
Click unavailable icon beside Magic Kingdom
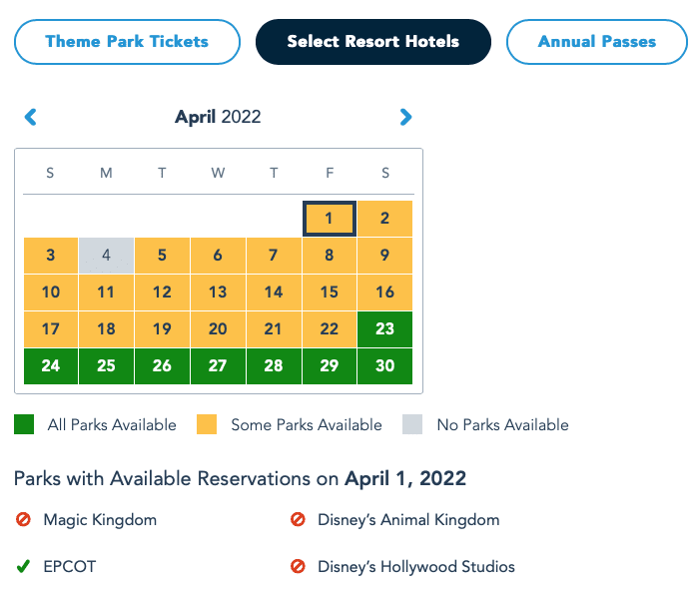pyautogui.click(x=23, y=520)
